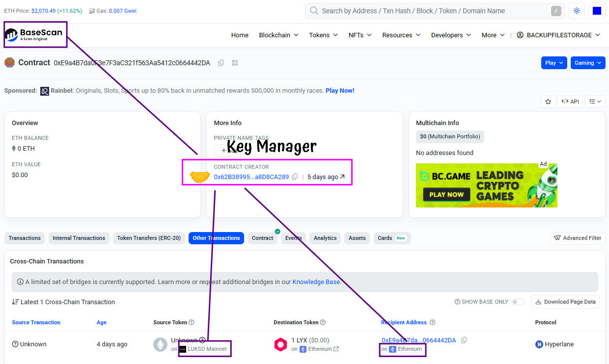
Task: Click the $0 (Multichain Portfolio) button
Action: (x=450, y=136)
